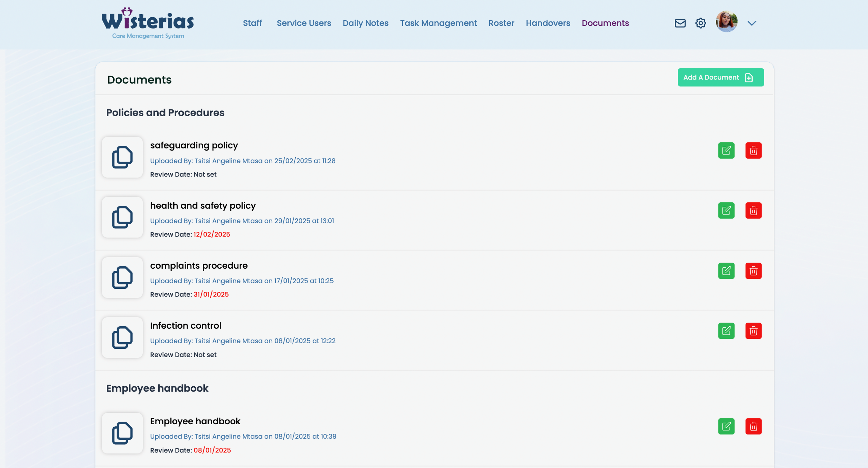Click the Wisterias logo
Image resolution: width=868 pixels, height=468 pixels.
[148, 23]
